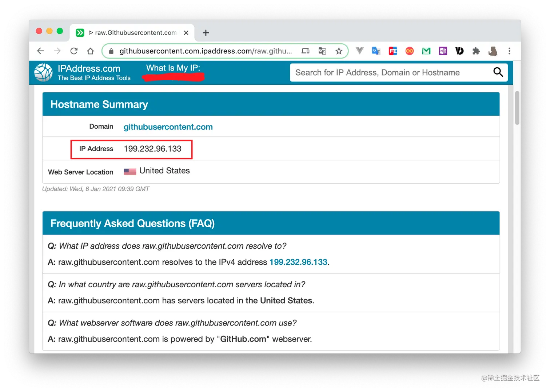Screen dimensions: 550x392
Task: Click the macOS red close window button
Action: click(x=39, y=31)
